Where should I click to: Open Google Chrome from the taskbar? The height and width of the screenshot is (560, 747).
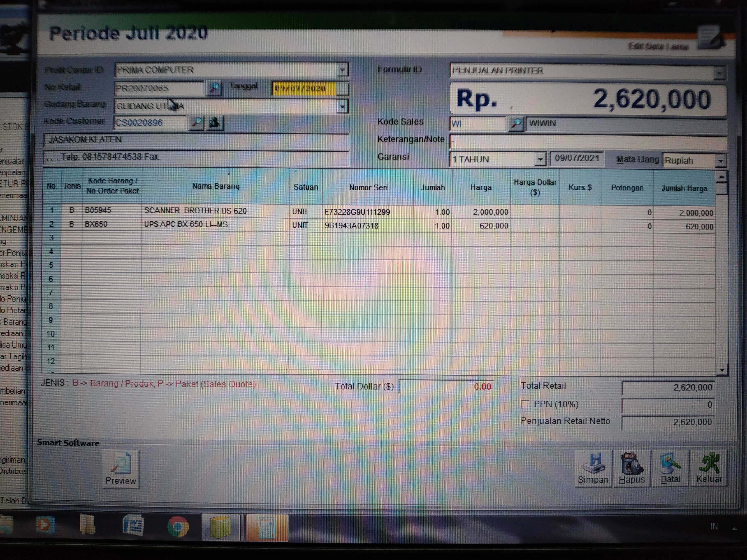178,526
